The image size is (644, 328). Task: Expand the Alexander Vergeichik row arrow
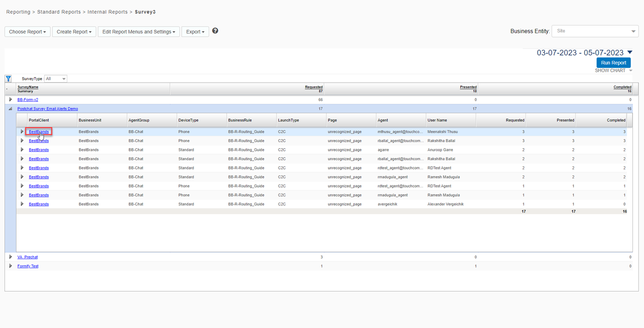[22, 204]
